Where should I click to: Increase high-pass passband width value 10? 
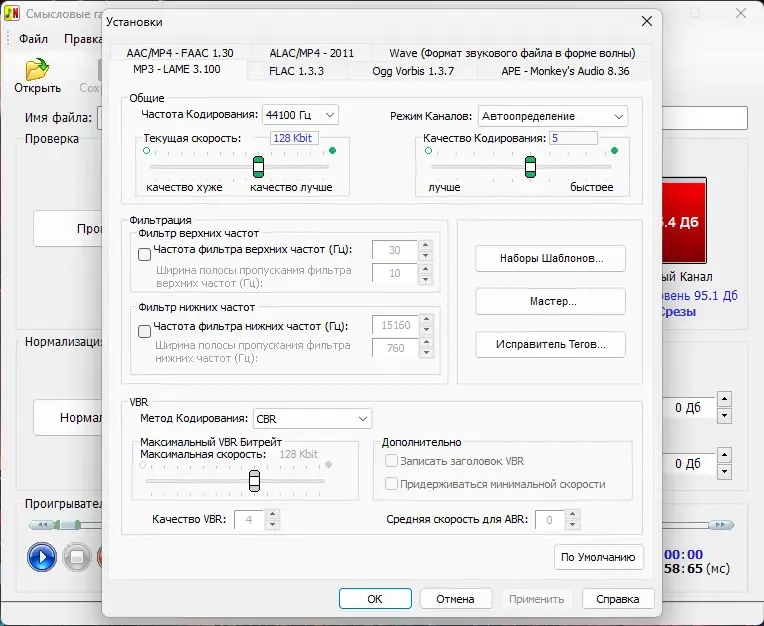425,268
